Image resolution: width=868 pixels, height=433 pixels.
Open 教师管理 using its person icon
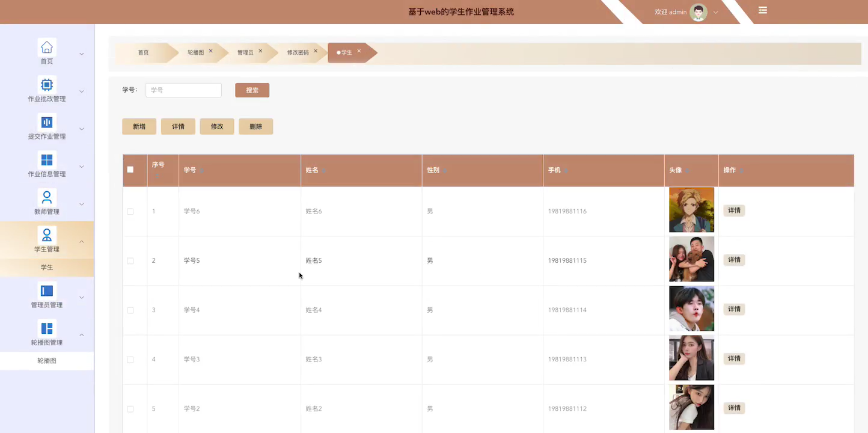47,197
